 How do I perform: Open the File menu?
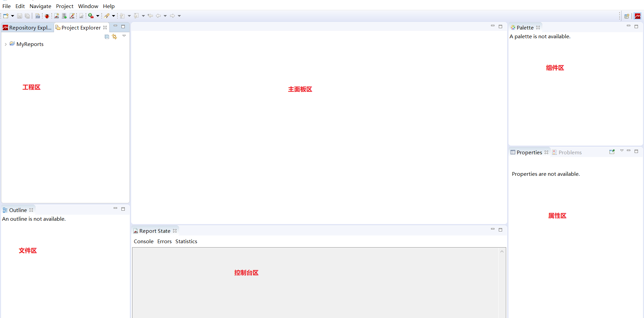6,6
